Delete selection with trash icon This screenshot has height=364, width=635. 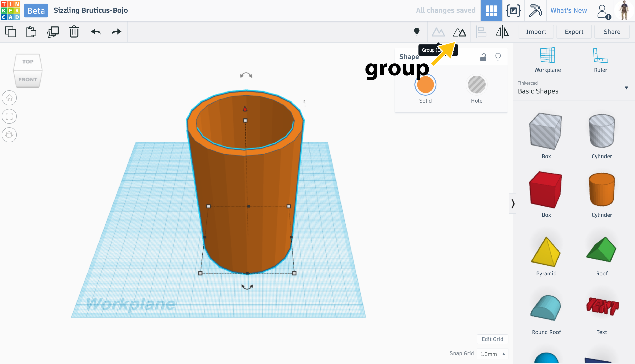coord(74,32)
